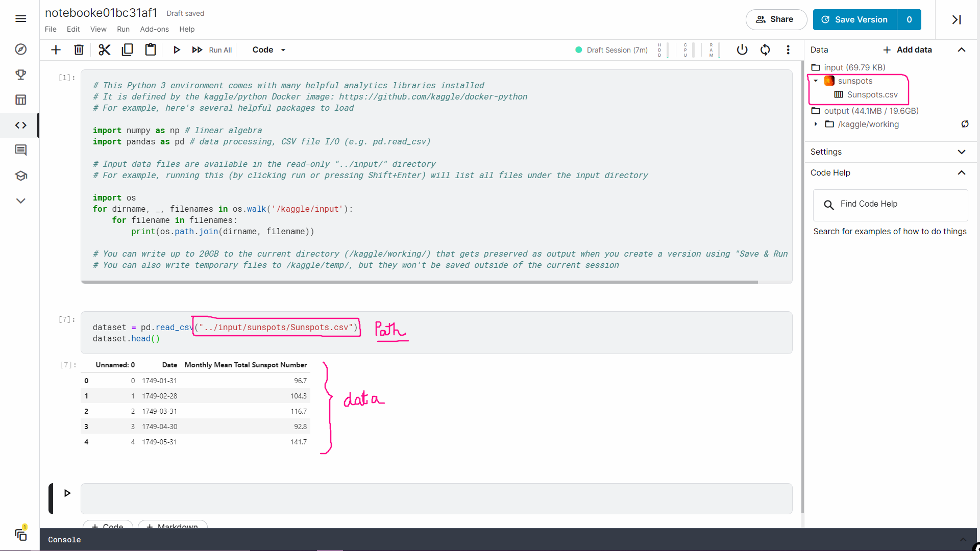Collapse the right sidebar panel arrow
The width and height of the screenshot is (980, 551).
[957, 19]
